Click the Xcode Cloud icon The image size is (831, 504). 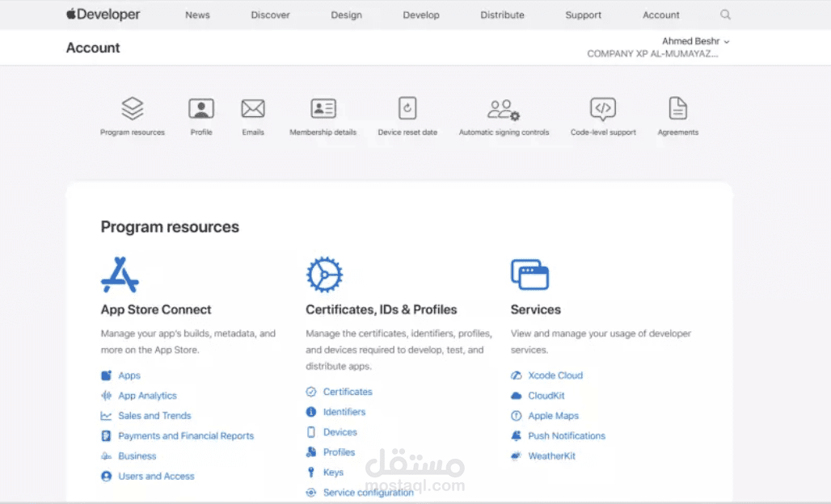517,376
